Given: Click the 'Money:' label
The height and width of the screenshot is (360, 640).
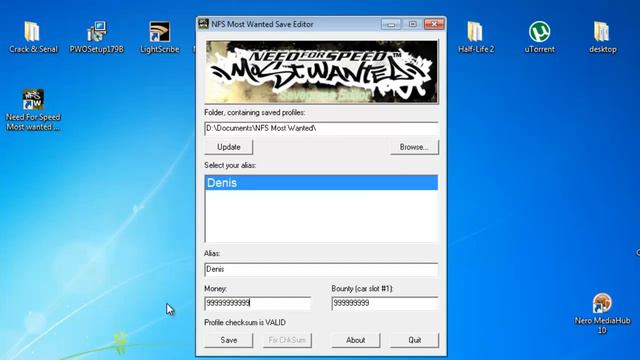Looking at the screenshot, I should tap(215, 289).
